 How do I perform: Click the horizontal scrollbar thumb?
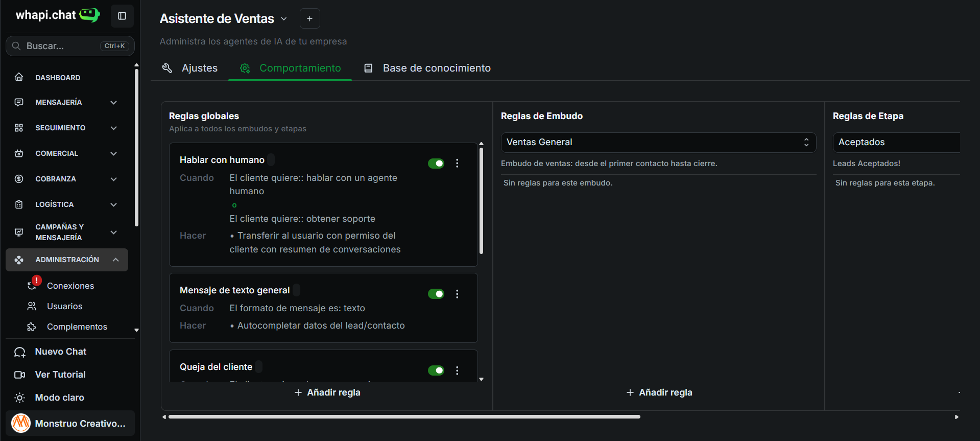coord(404,417)
